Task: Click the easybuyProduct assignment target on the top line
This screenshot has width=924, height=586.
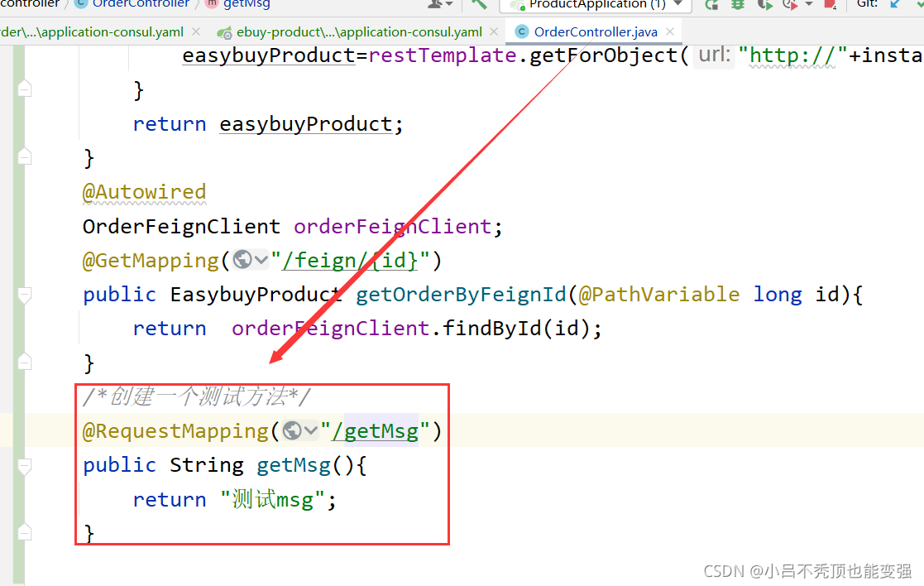Action: pyautogui.click(x=269, y=55)
